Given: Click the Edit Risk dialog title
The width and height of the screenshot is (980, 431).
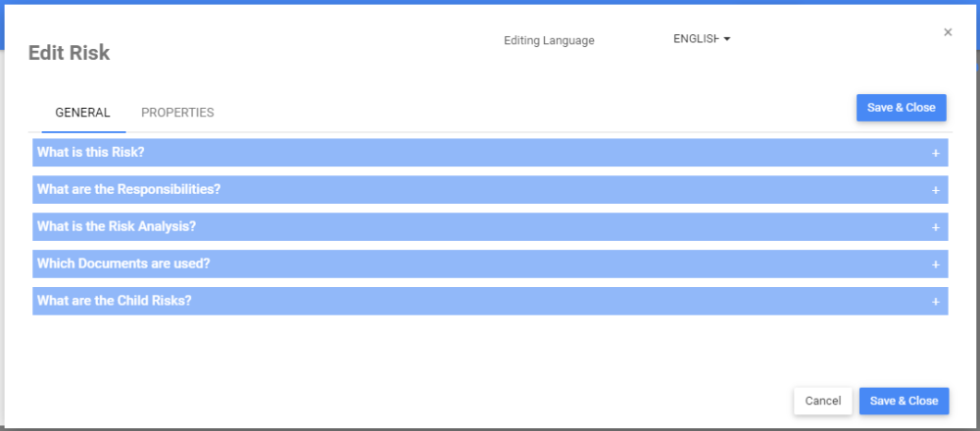Looking at the screenshot, I should click(69, 53).
